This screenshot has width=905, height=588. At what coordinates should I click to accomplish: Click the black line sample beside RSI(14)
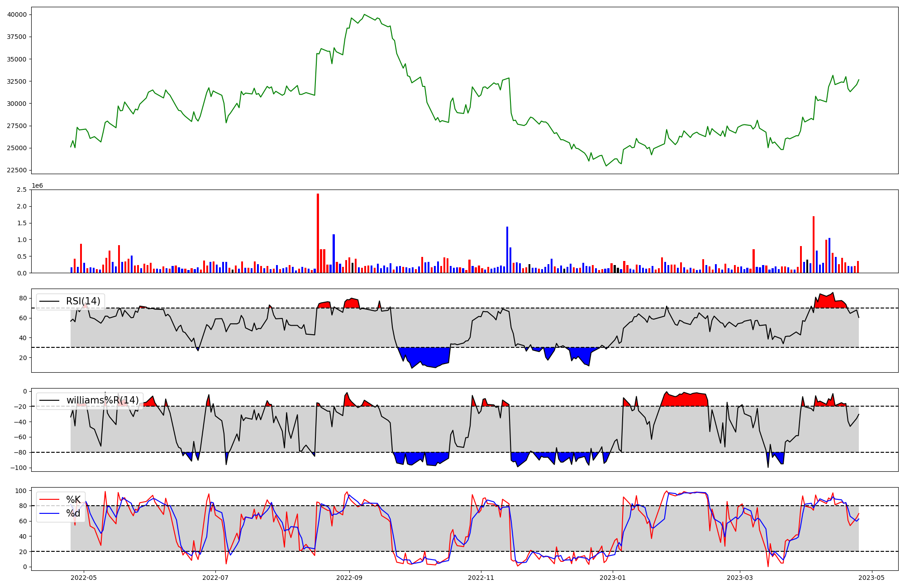coord(50,301)
